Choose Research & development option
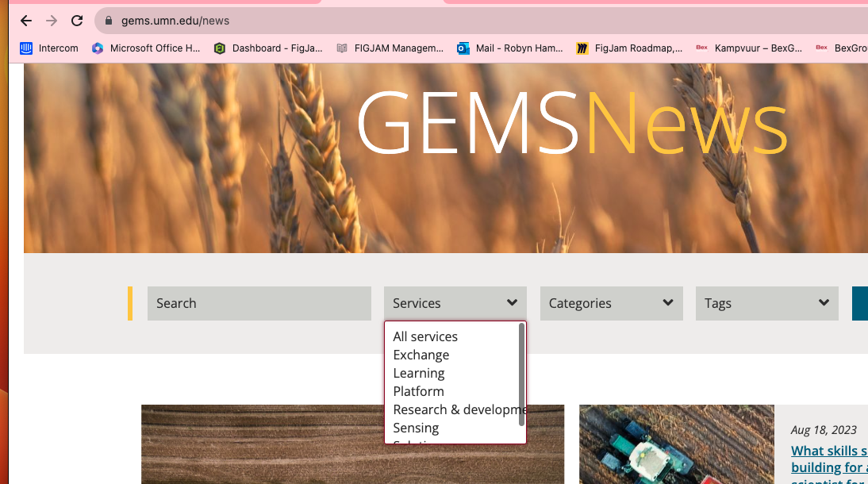Viewport: 868px width, 484px height. click(x=456, y=409)
